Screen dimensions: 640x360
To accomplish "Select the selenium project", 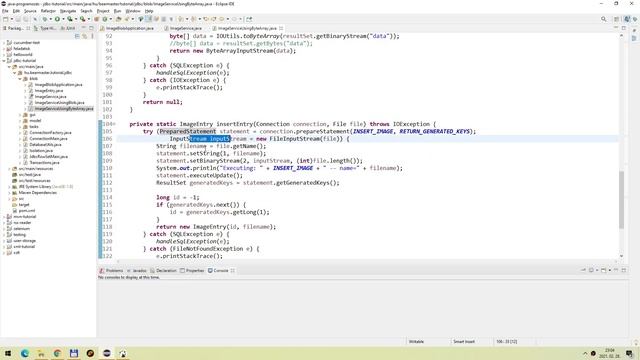I will pos(21,229).
